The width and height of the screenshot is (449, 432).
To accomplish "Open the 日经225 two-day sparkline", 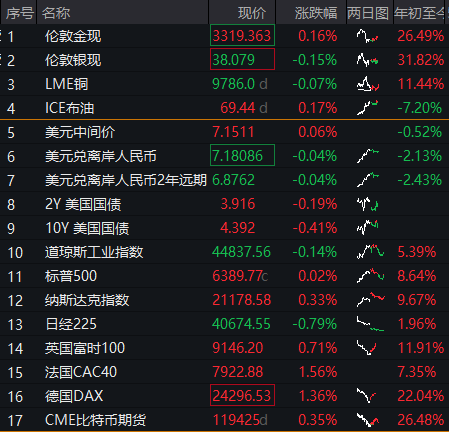I will 370,324.
